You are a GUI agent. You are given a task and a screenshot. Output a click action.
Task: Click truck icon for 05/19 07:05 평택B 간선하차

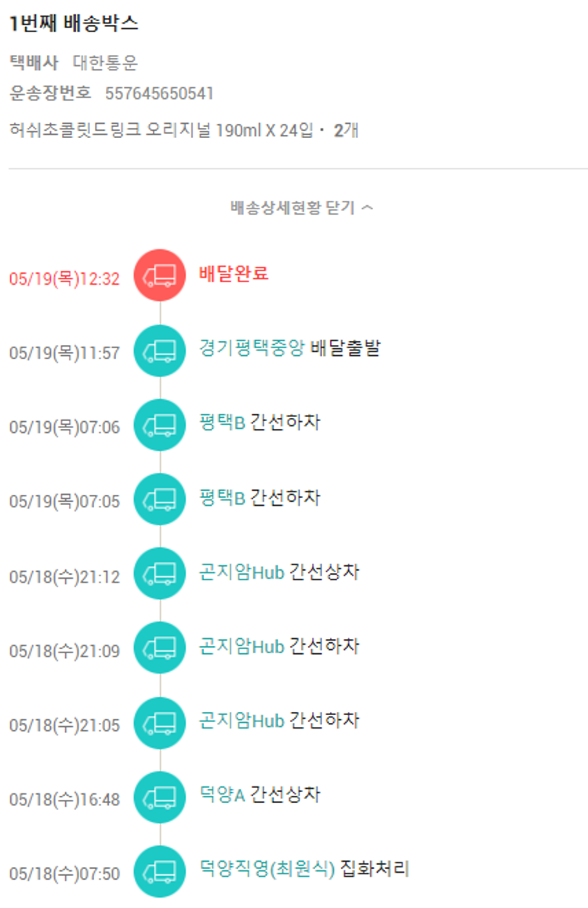(160, 499)
